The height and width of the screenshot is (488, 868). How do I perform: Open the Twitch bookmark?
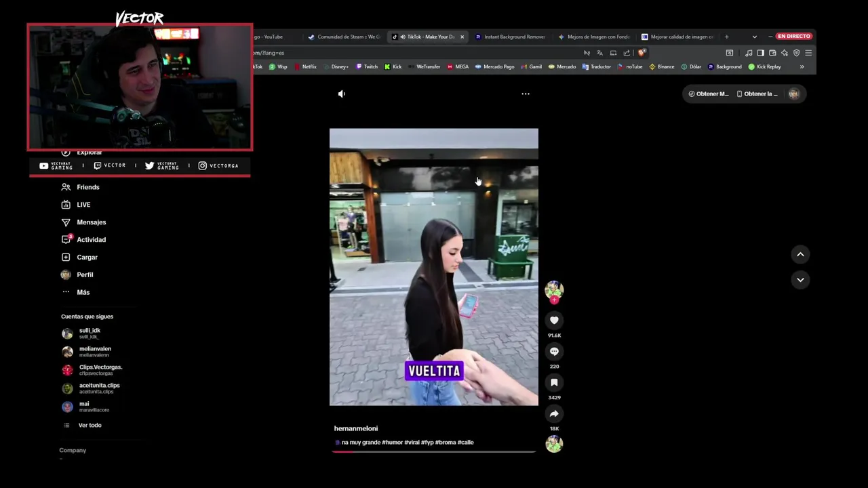[367, 66]
